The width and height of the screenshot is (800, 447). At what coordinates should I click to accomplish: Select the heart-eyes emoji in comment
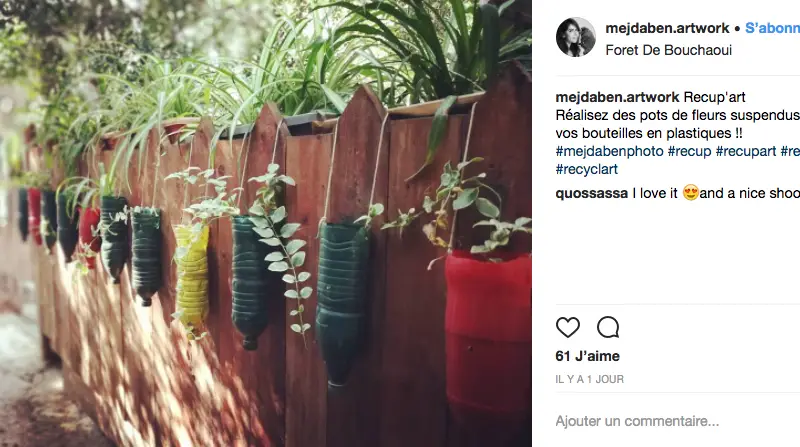tap(690, 193)
